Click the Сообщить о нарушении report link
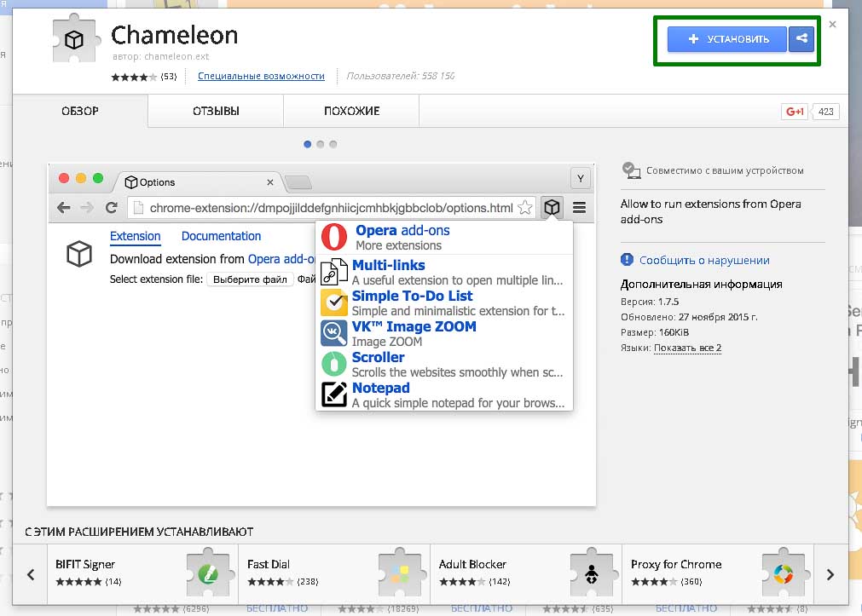 click(704, 260)
